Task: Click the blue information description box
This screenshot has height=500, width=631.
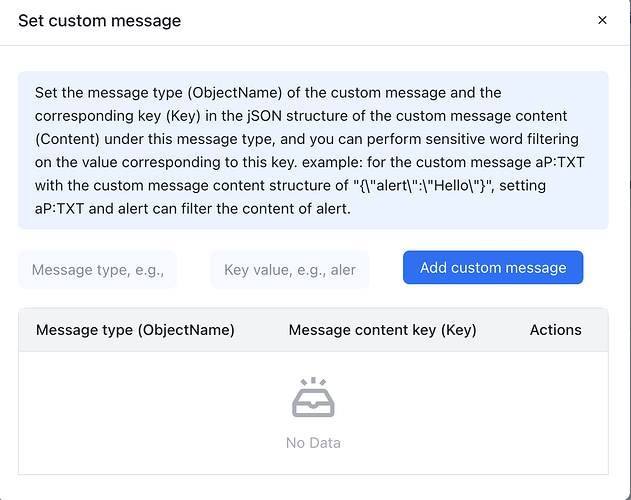Action: coord(313,150)
